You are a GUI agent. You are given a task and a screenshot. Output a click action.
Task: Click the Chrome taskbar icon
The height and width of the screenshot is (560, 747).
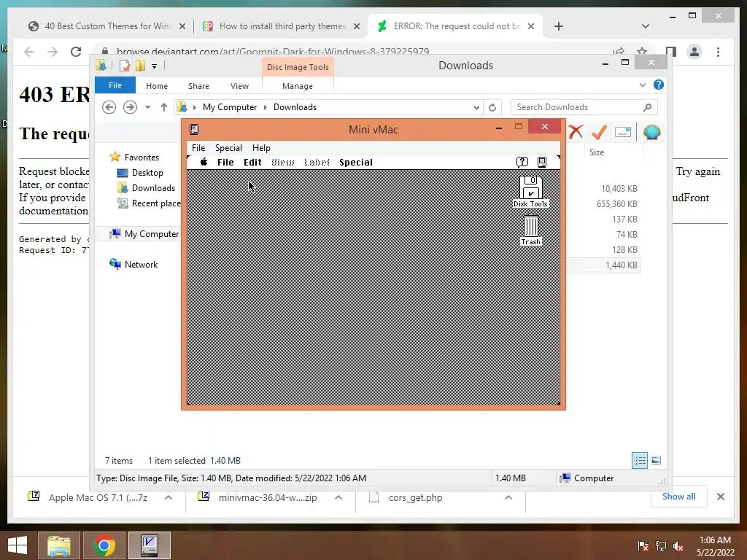click(x=104, y=545)
